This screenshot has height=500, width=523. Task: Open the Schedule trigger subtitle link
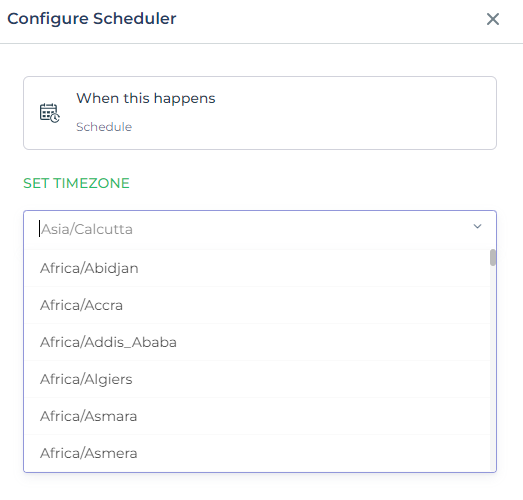(x=104, y=127)
